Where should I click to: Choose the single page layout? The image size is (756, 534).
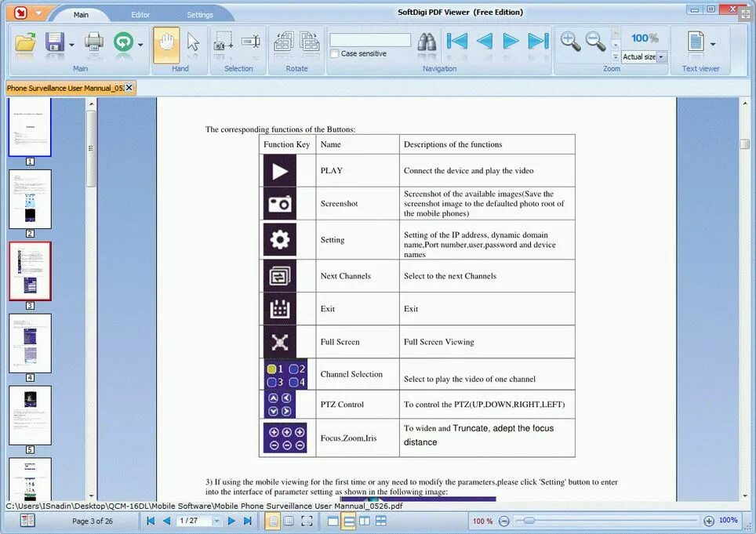[x=333, y=521]
